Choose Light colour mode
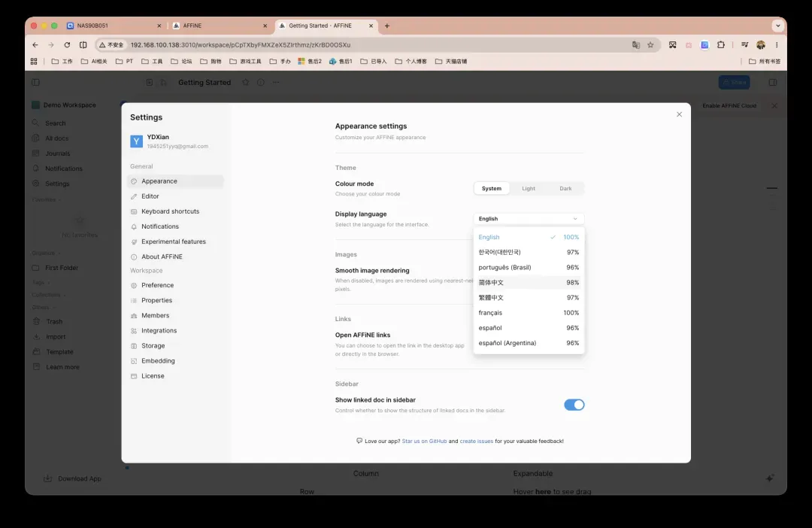Viewport: 812px width, 528px height. [529, 189]
